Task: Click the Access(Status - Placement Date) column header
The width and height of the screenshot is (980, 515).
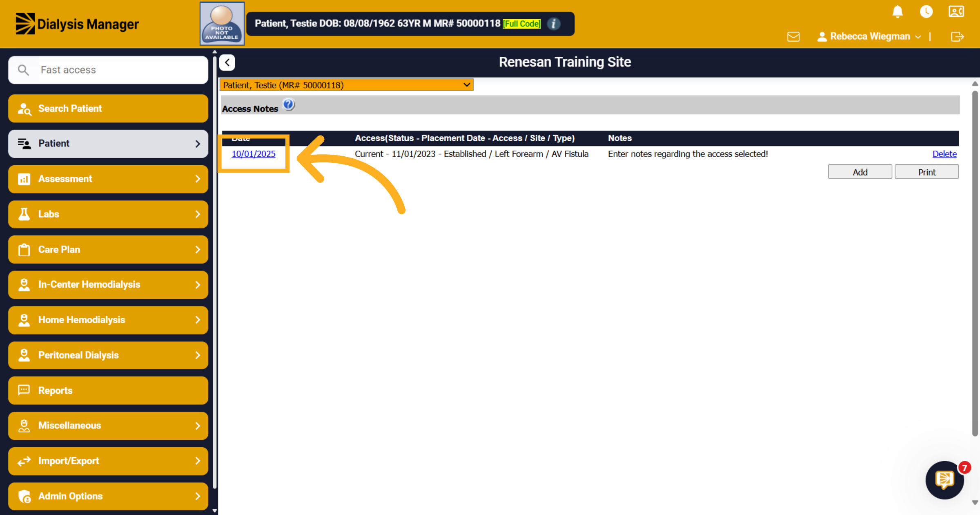Action: 465,138
